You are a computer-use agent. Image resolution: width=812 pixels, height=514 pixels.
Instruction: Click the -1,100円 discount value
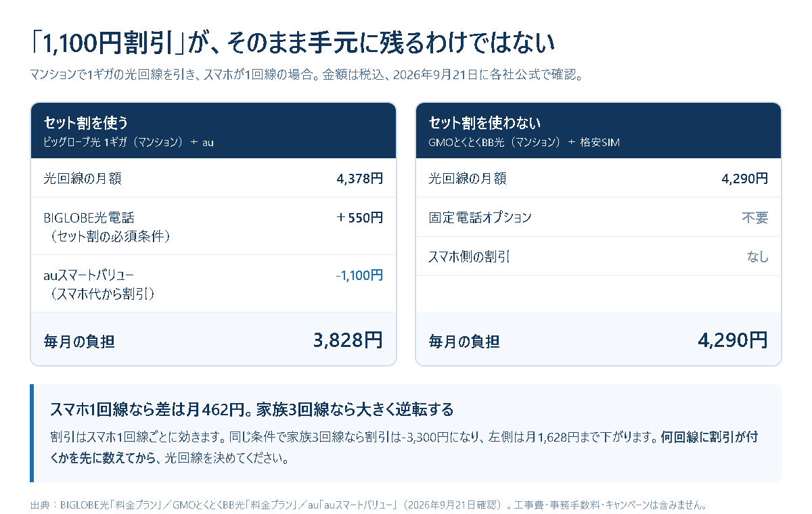tap(359, 275)
